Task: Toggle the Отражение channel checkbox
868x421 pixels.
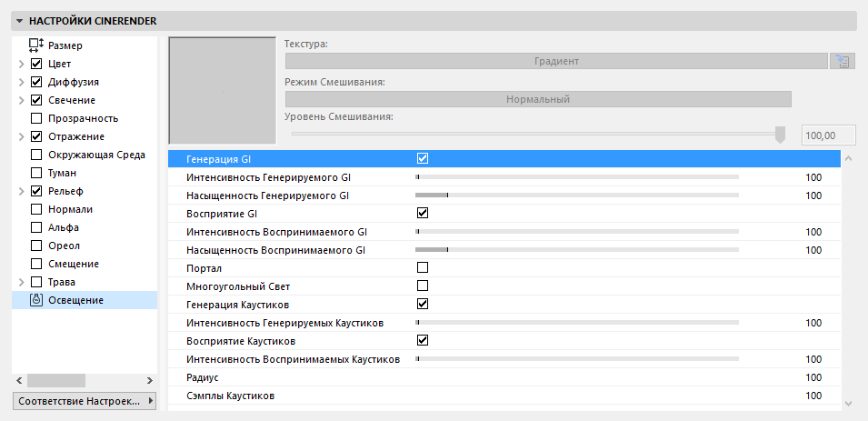Action: click(36, 136)
